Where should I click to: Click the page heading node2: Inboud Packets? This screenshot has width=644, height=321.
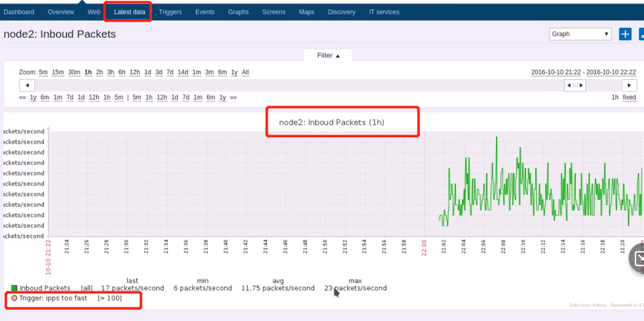(60, 34)
